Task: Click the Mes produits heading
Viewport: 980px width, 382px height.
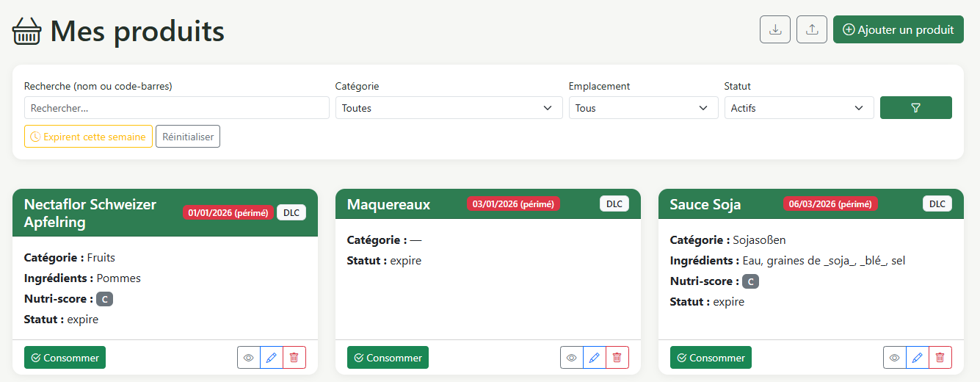Action: click(x=137, y=31)
